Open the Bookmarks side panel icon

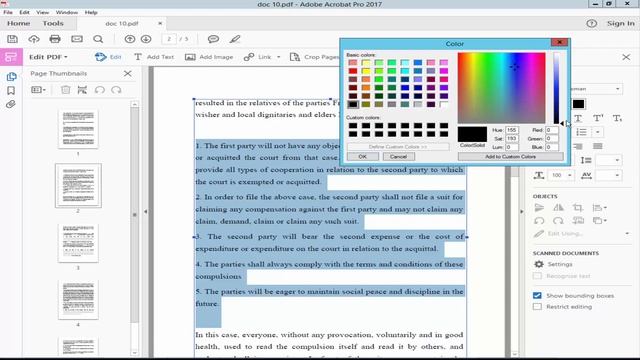coord(11,90)
